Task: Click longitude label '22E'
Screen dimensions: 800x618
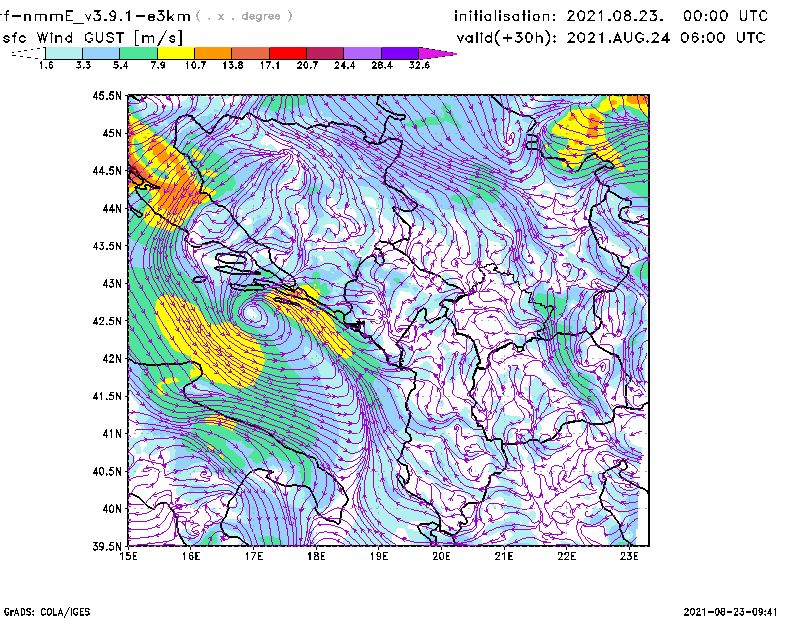Action: pos(566,556)
